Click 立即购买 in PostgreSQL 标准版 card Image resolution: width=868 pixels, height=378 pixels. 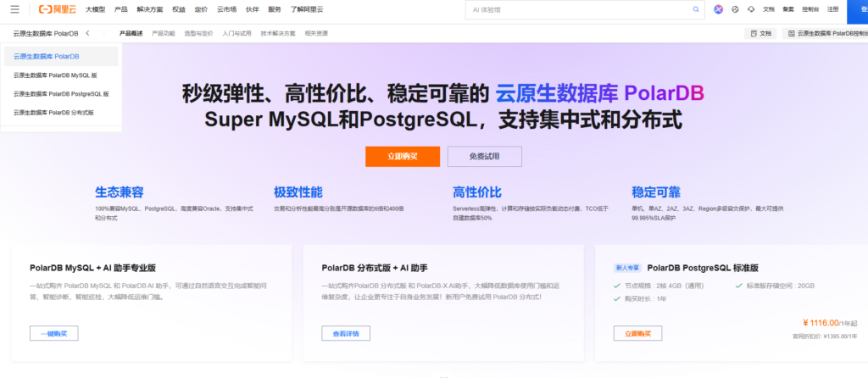(637, 333)
